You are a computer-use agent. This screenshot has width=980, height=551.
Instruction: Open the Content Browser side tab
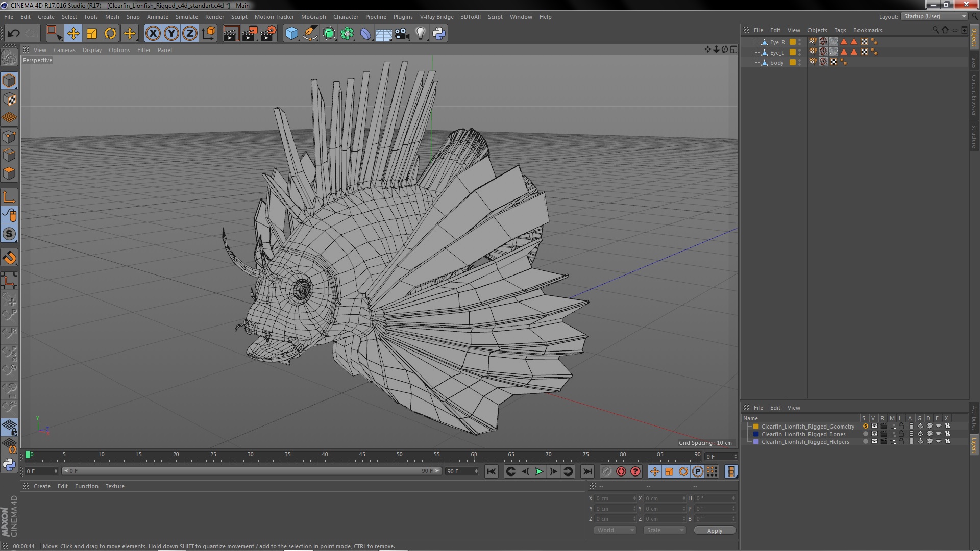974,95
